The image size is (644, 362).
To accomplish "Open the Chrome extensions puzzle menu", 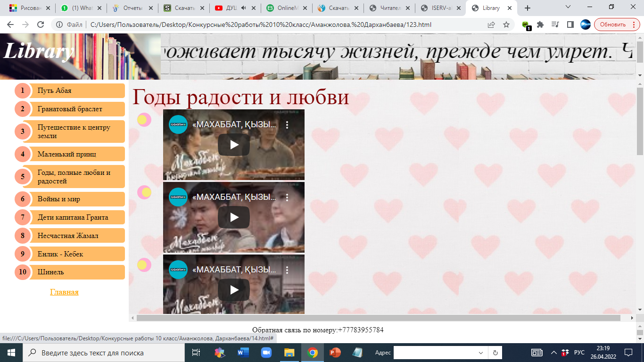I will pyautogui.click(x=540, y=25).
